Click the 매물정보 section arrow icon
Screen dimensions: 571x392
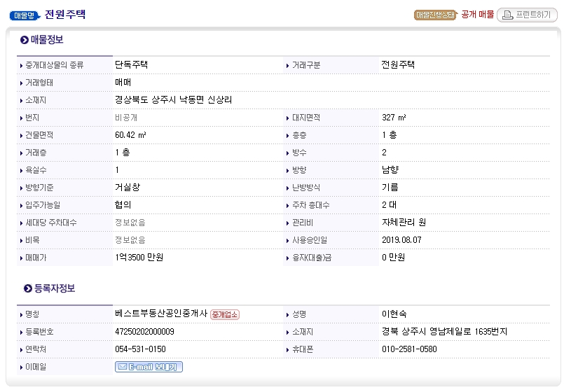tap(25, 40)
